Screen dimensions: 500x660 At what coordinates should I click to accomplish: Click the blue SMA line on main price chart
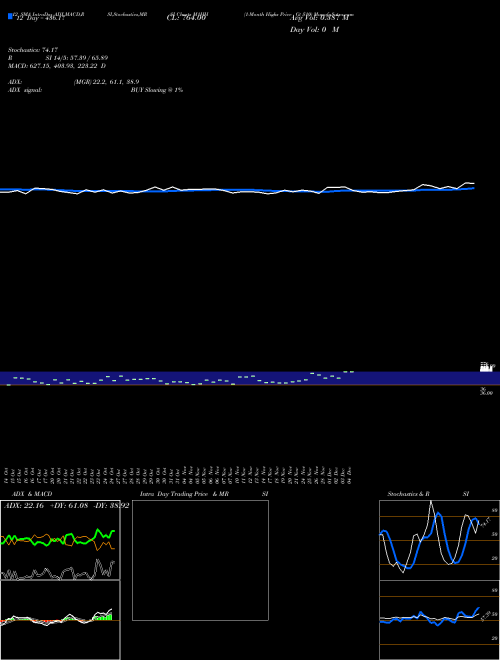click(236, 190)
